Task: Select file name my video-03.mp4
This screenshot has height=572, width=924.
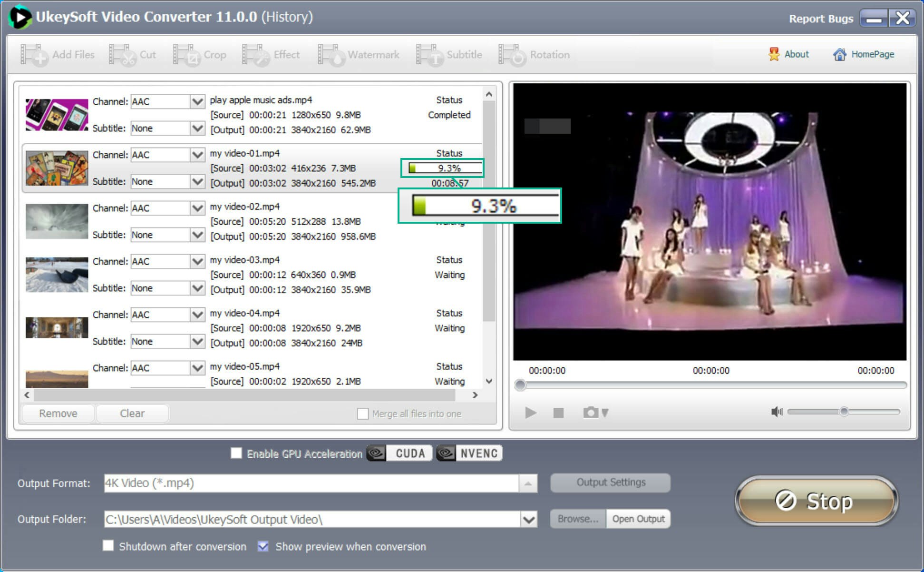Action: coord(245,260)
